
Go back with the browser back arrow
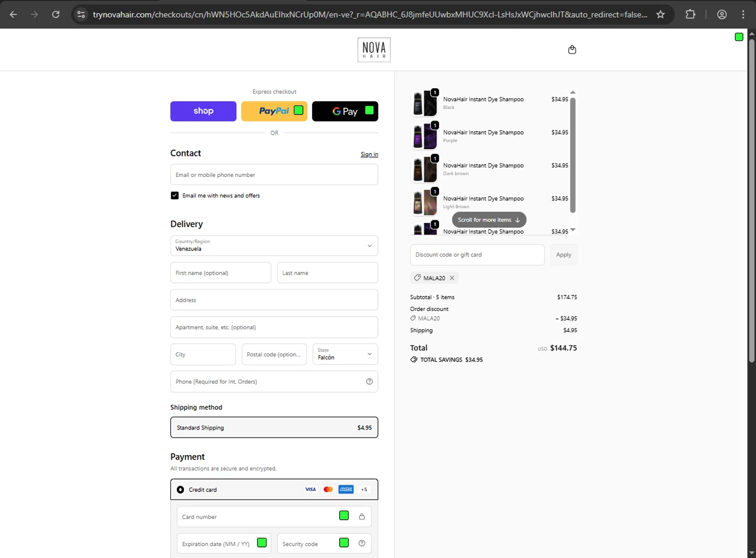coord(14,15)
